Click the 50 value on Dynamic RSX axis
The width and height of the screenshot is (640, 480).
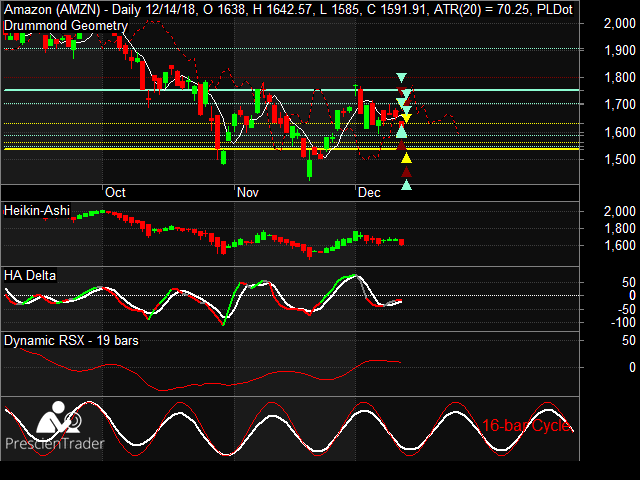tap(629, 340)
